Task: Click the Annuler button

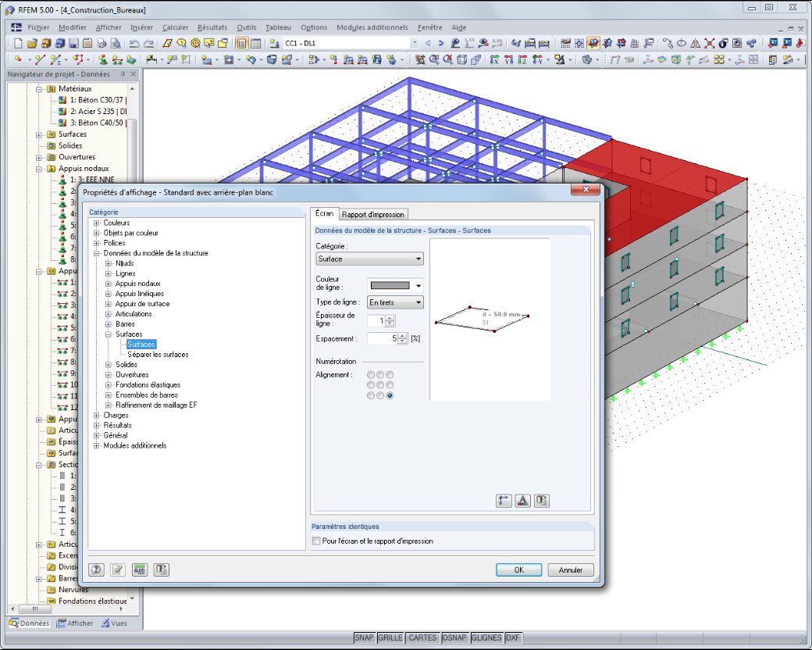Action: [x=571, y=570]
